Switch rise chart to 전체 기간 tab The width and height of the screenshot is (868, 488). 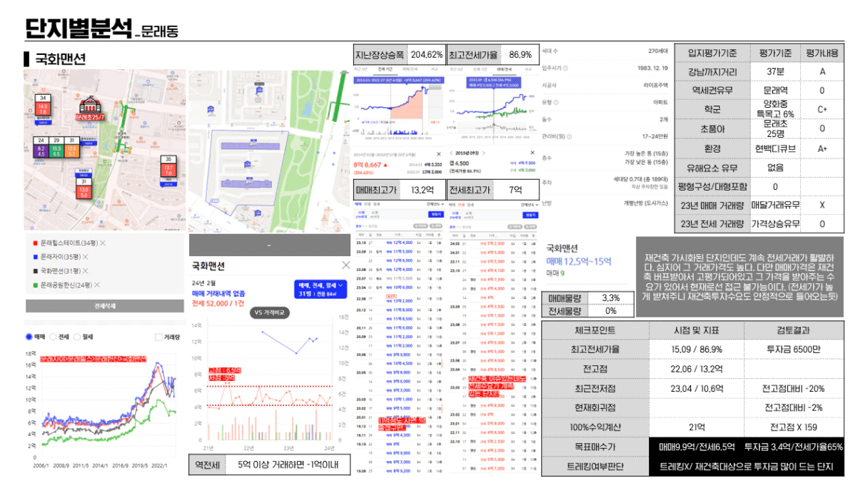(x=385, y=68)
